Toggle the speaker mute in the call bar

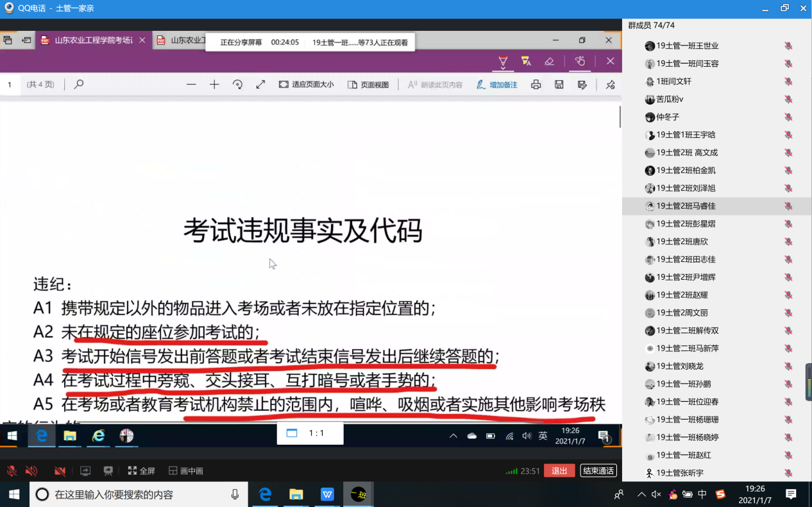tap(31, 471)
